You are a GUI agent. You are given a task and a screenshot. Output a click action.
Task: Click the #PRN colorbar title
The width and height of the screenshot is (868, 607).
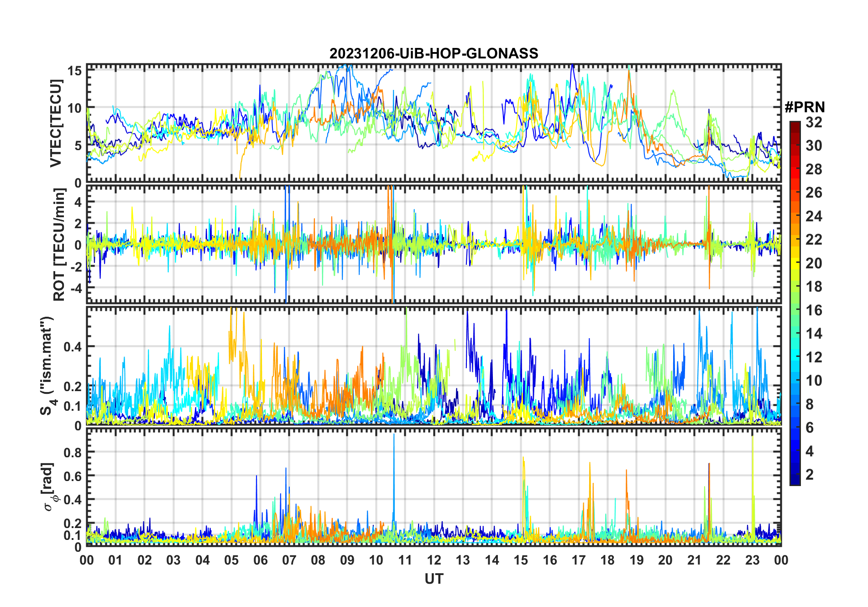tap(805, 107)
